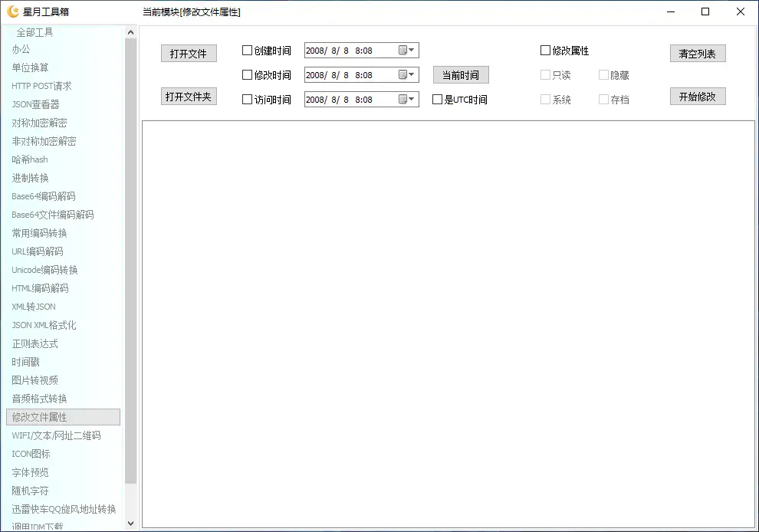Screen dimensions: 759x532
Task: Open the 音频格式转换 tool
Action: [39, 399]
